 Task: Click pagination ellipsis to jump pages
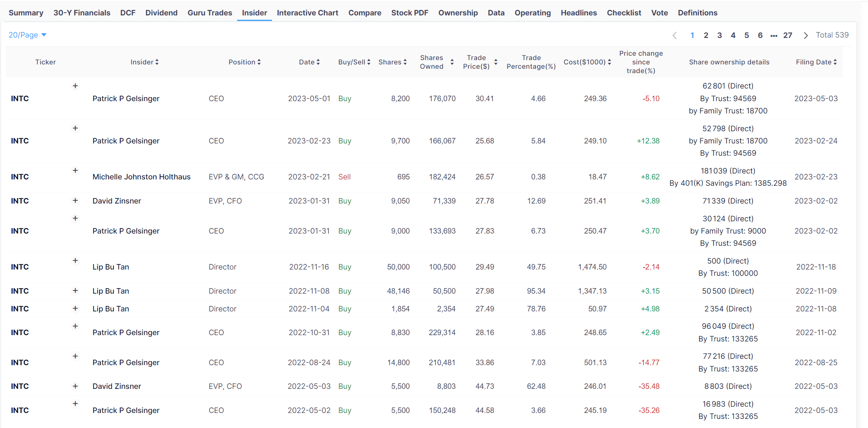pyautogui.click(x=774, y=36)
